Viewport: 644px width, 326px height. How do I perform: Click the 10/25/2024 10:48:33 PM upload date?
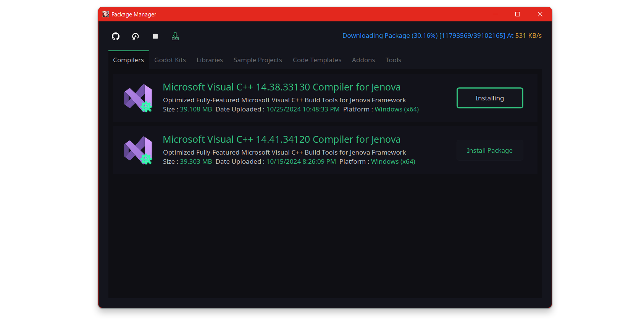[x=303, y=109]
